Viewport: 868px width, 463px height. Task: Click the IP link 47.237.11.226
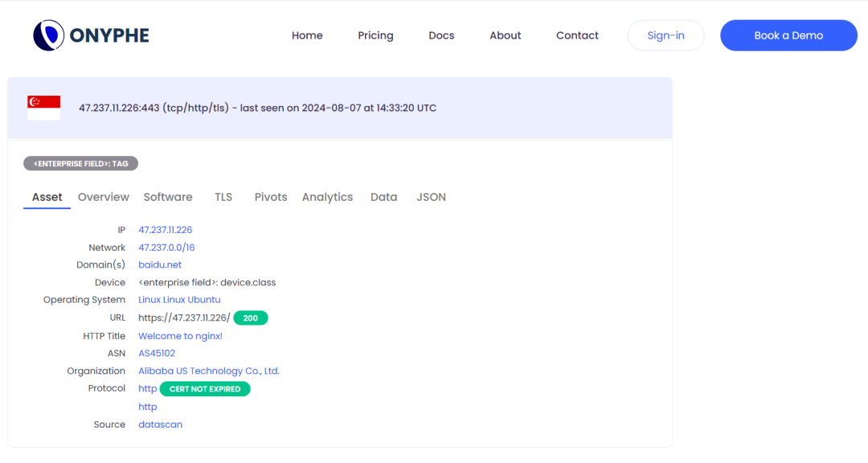pyautogui.click(x=165, y=230)
